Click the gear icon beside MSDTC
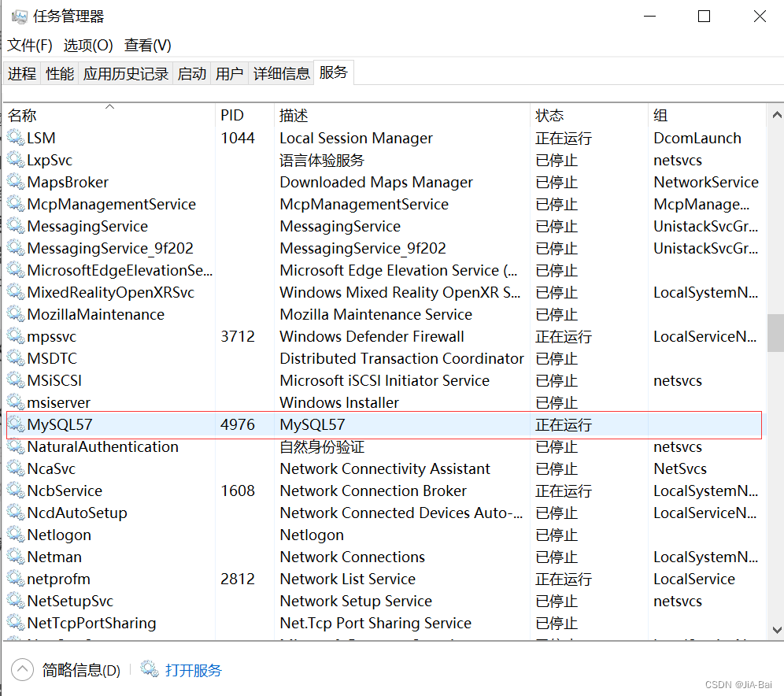 pyautogui.click(x=16, y=357)
